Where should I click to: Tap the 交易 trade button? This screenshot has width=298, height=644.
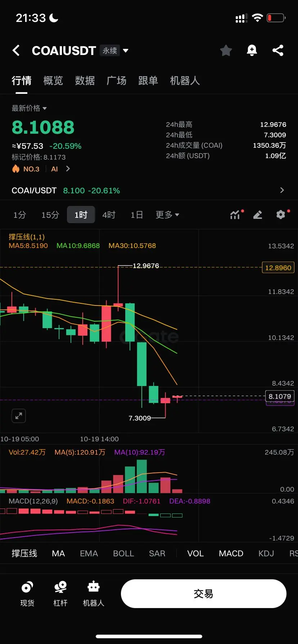pos(204,594)
